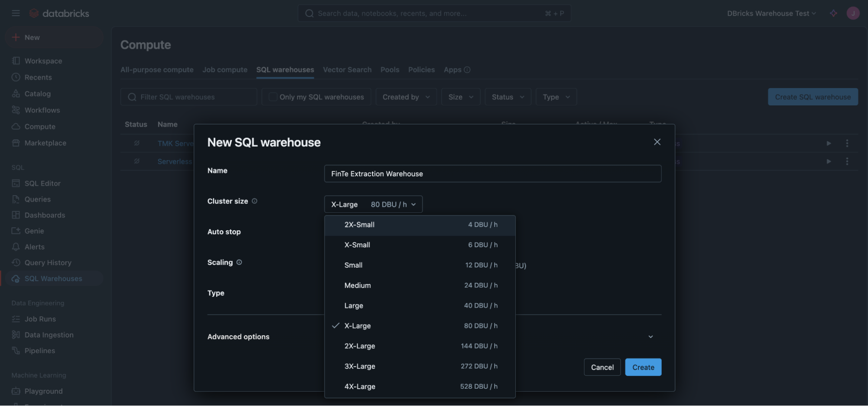
Task: Open the Databricks Assistant sparkle icon
Action: pyautogui.click(x=833, y=13)
